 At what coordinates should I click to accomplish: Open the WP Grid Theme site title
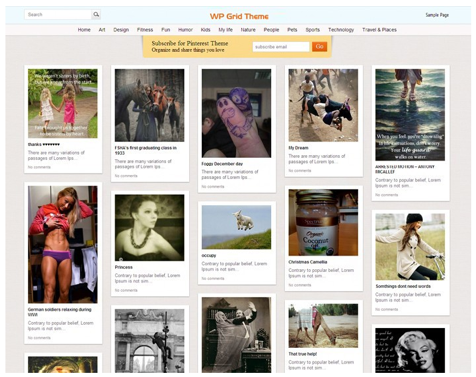point(239,16)
